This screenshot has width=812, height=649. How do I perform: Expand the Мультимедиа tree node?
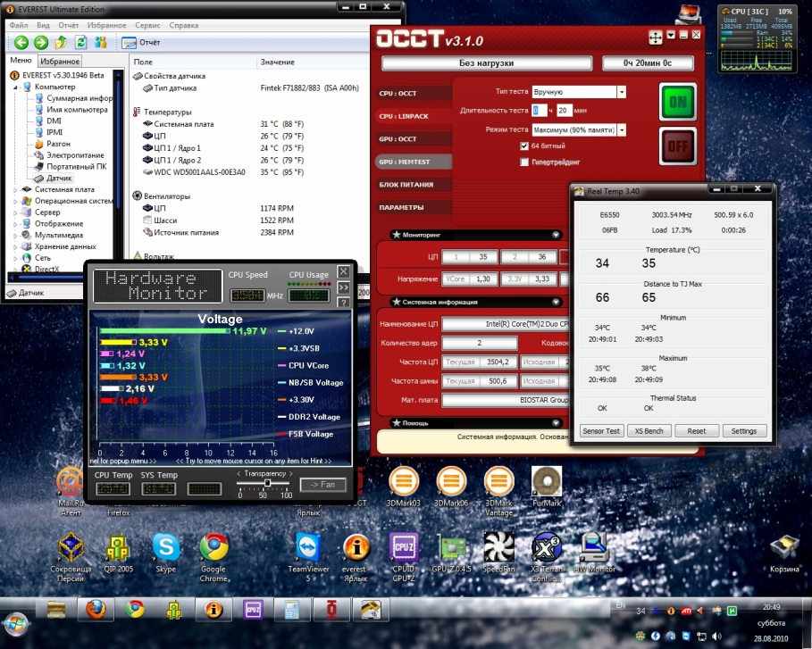pos(15,235)
